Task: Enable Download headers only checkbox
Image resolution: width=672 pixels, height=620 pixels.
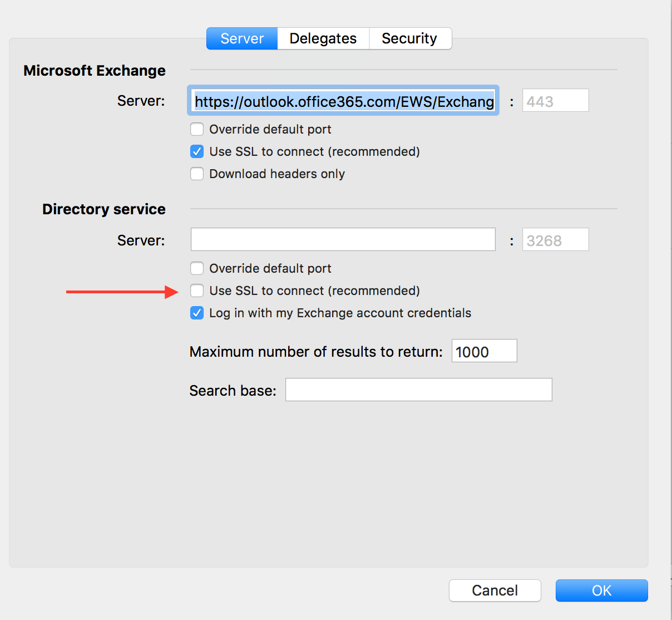Action: [x=197, y=174]
